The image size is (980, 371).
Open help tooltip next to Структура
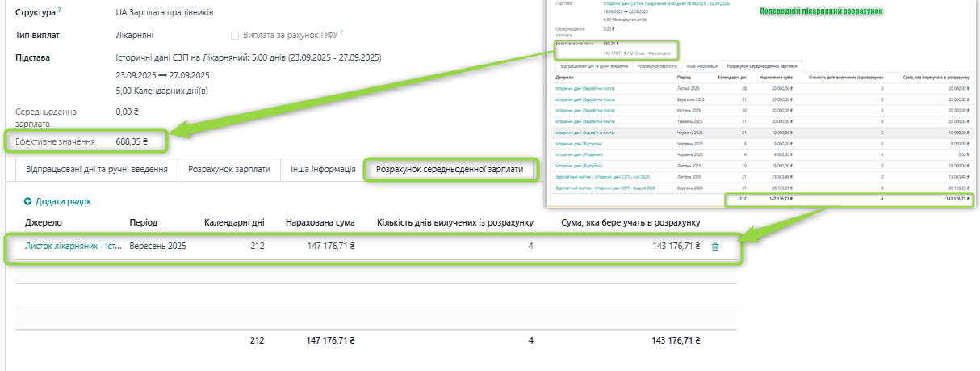[x=60, y=11]
